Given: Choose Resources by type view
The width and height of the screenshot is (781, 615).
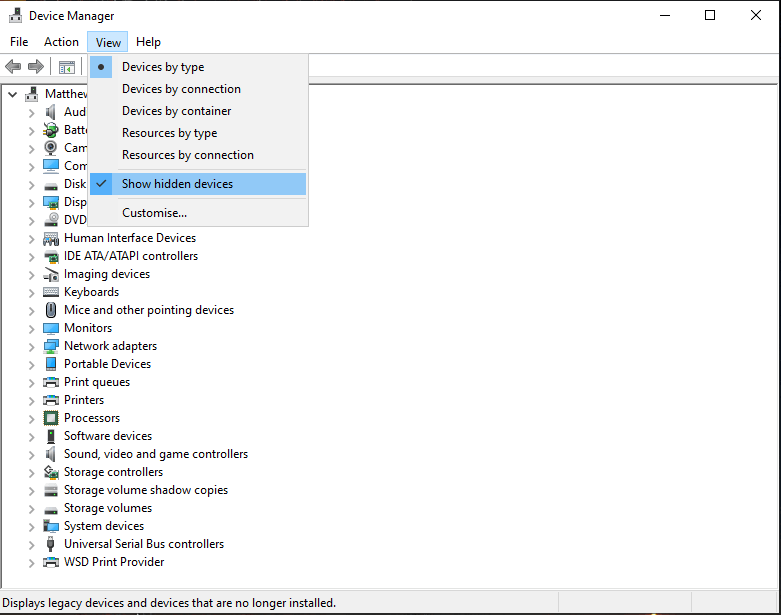Looking at the screenshot, I should point(198,133).
